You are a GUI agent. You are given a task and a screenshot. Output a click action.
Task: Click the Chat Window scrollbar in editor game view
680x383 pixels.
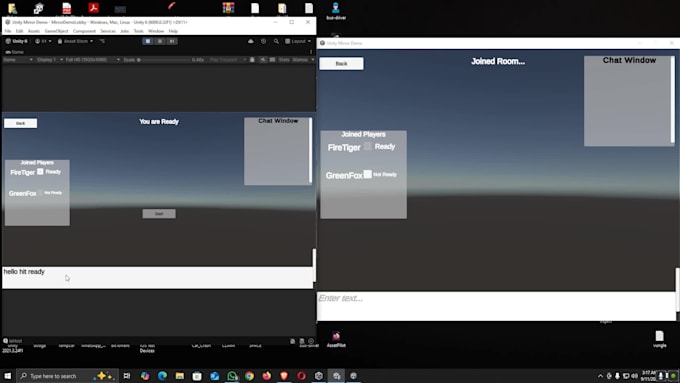pyautogui.click(x=310, y=150)
